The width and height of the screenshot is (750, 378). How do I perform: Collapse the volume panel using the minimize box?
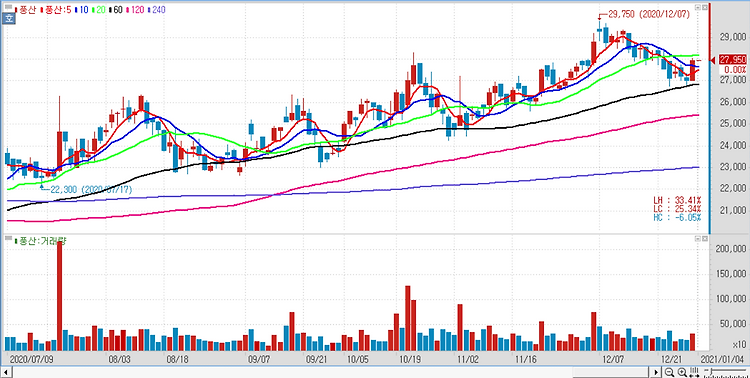click(697, 238)
